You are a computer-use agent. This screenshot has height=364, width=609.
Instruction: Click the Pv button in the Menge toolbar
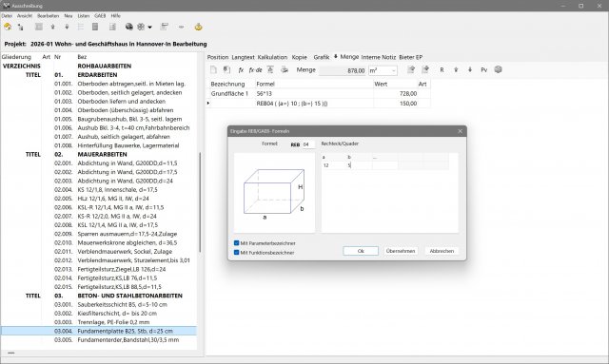(484, 69)
